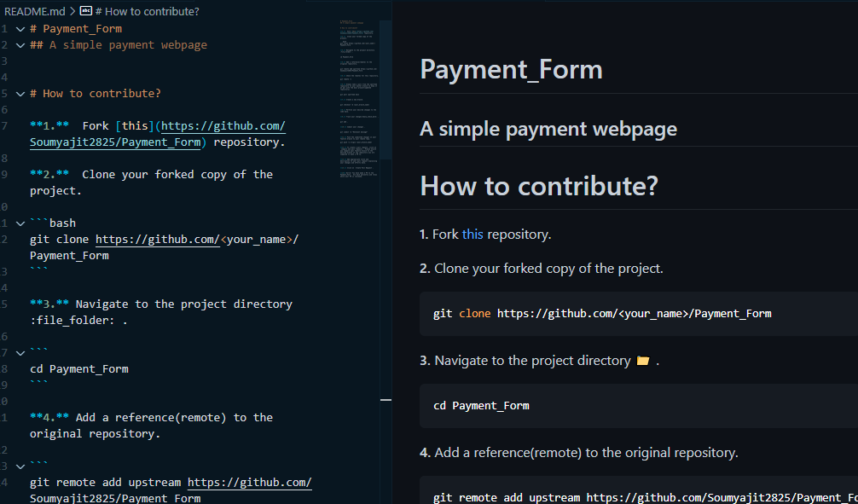This screenshot has height=504, width=858.
Task: Click '**2.**' bold marker in the editor
Action: tap(49, 175)
